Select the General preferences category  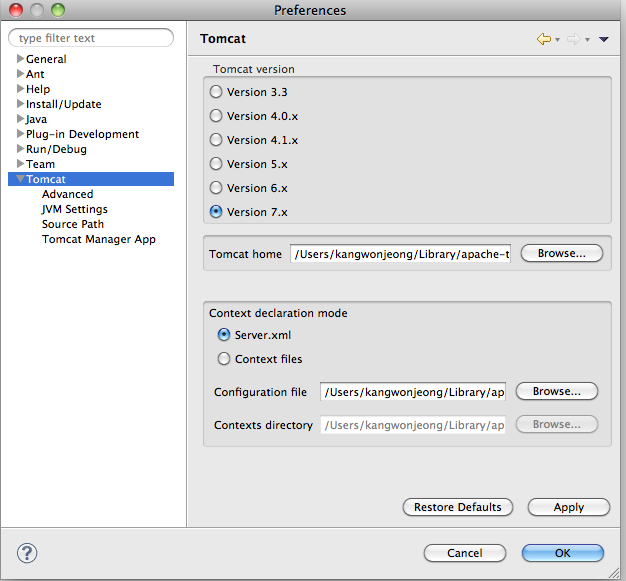tap(46, 59)
